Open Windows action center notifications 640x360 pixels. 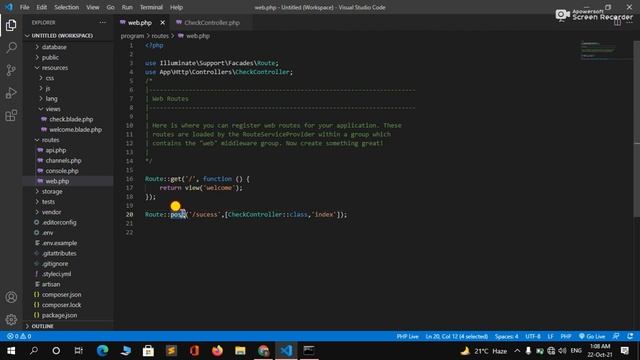pyautogui.click(x=625, y=351)
